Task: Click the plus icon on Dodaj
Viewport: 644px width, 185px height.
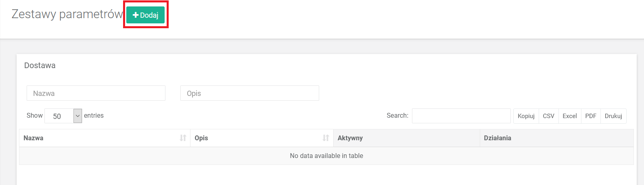Action: pos(136,15)
